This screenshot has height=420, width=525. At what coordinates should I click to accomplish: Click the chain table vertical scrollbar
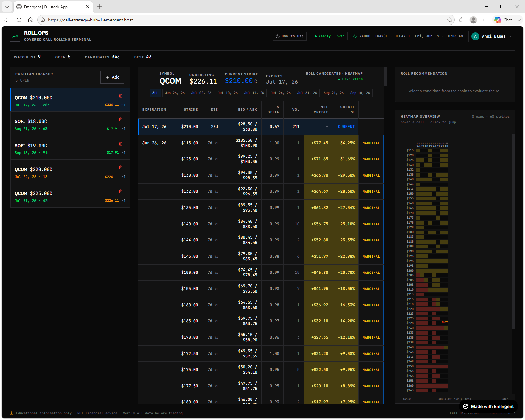(x=385, y=77)
